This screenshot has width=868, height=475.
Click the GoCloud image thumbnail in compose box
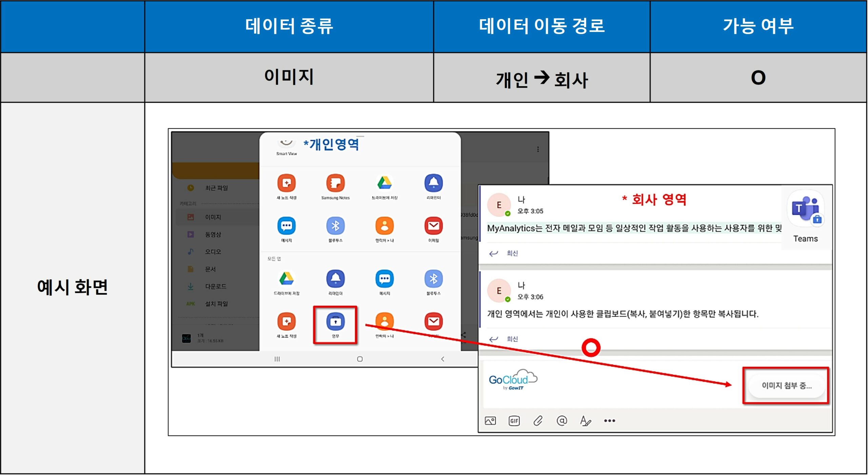pos(513,380)
